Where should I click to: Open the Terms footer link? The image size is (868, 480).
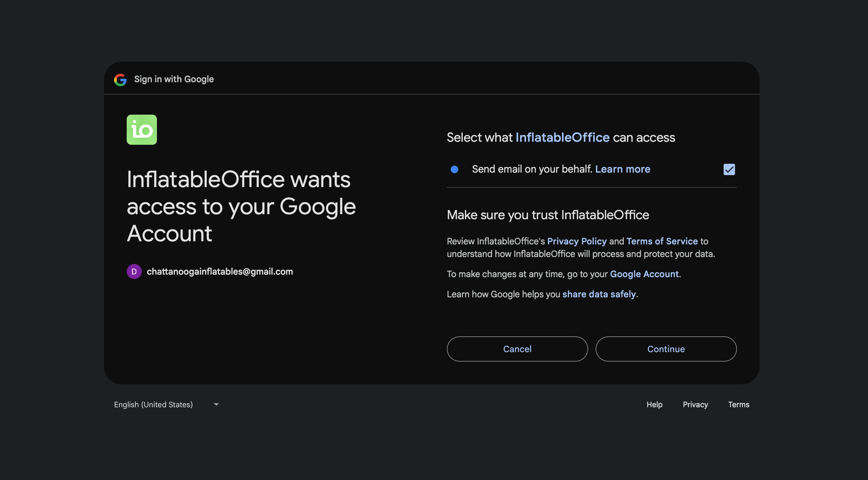tap(738, 404)
